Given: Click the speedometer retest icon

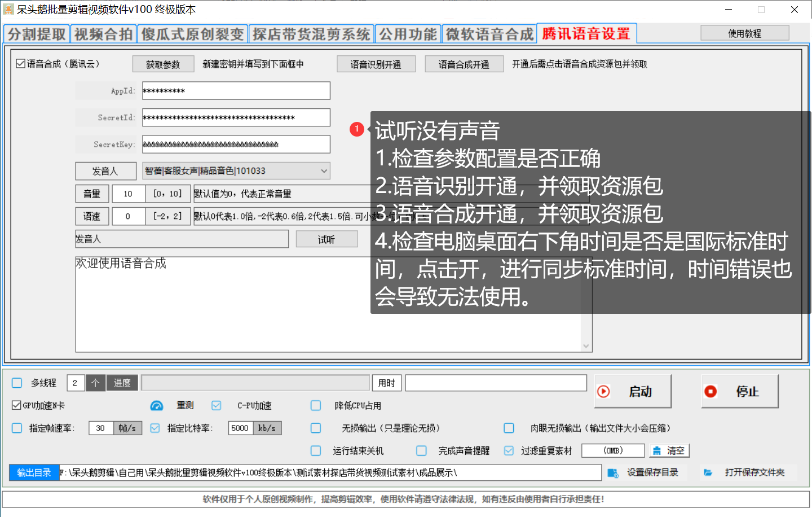Looking at the screenshot, I should [x=157, y=406].
